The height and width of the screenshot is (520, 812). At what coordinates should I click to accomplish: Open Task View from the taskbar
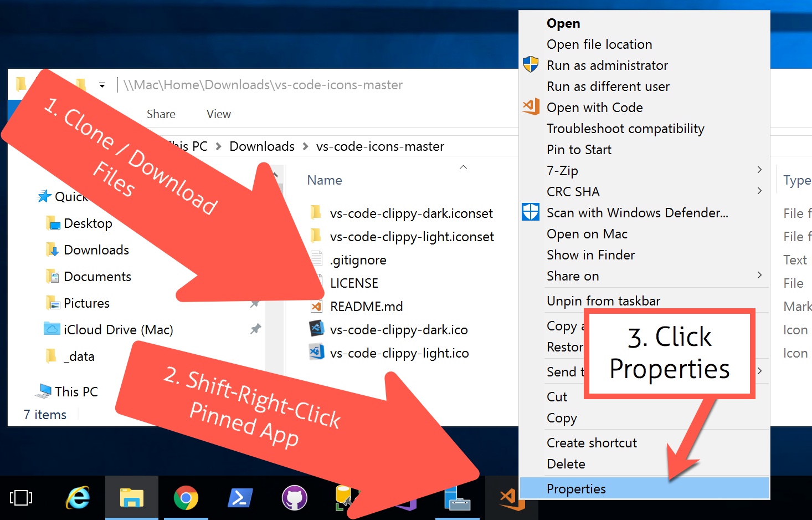(x=20, y=498)
